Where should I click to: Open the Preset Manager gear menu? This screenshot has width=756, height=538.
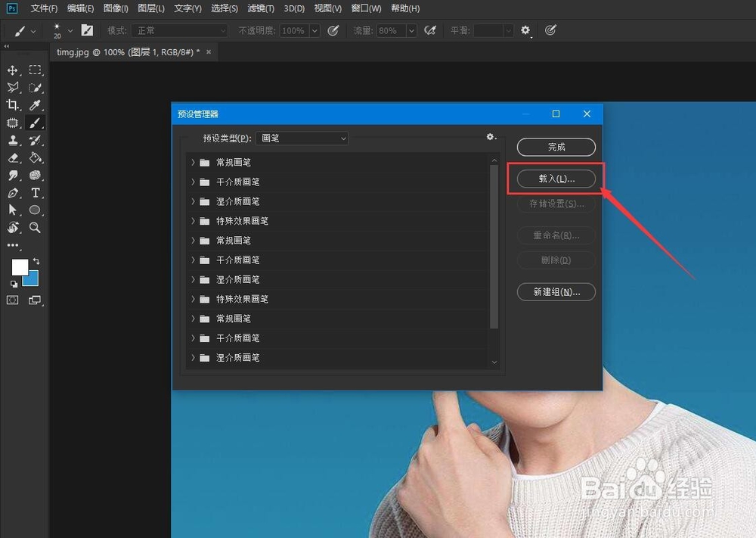[x=491, y=137]
